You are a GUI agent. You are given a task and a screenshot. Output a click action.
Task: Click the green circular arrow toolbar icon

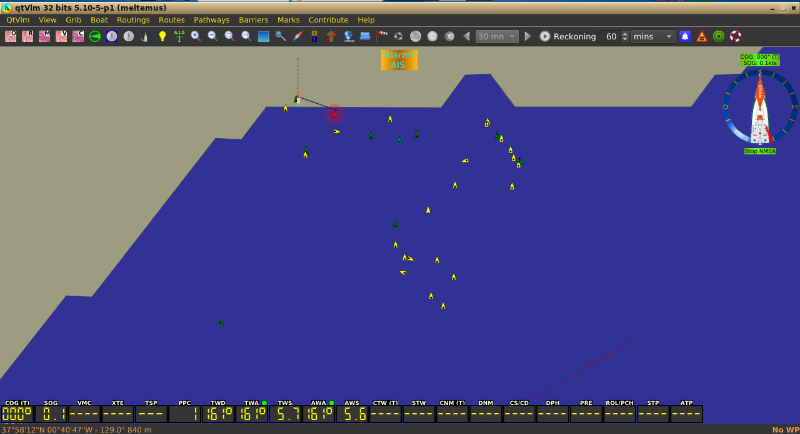[95, 36]
